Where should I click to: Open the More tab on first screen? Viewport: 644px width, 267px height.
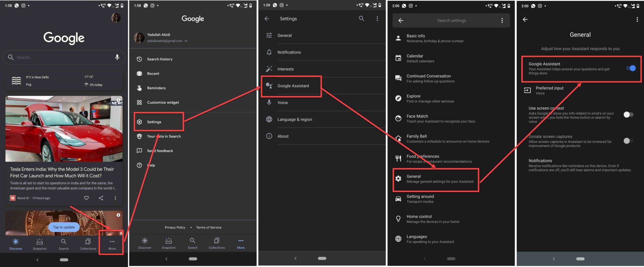[x=112, y=244]
